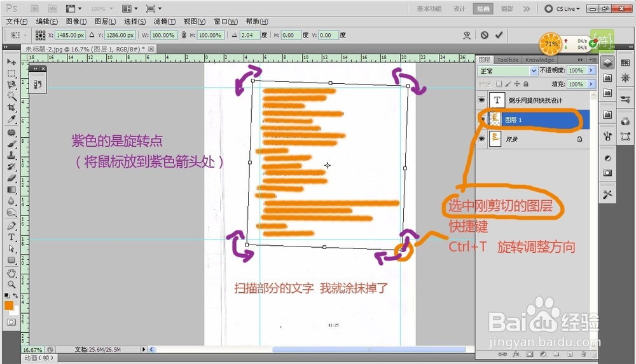Image resolution: width=636 pixels, height=364 pixels.
Task: Select the Clone Stamp tool
Action: (11, 155)
